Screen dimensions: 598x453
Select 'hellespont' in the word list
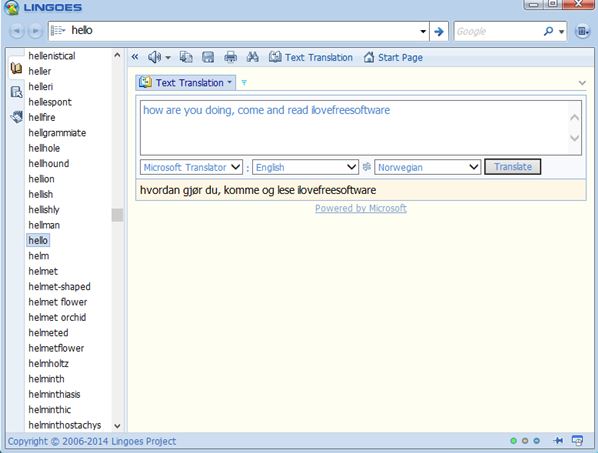coord(50,102)
